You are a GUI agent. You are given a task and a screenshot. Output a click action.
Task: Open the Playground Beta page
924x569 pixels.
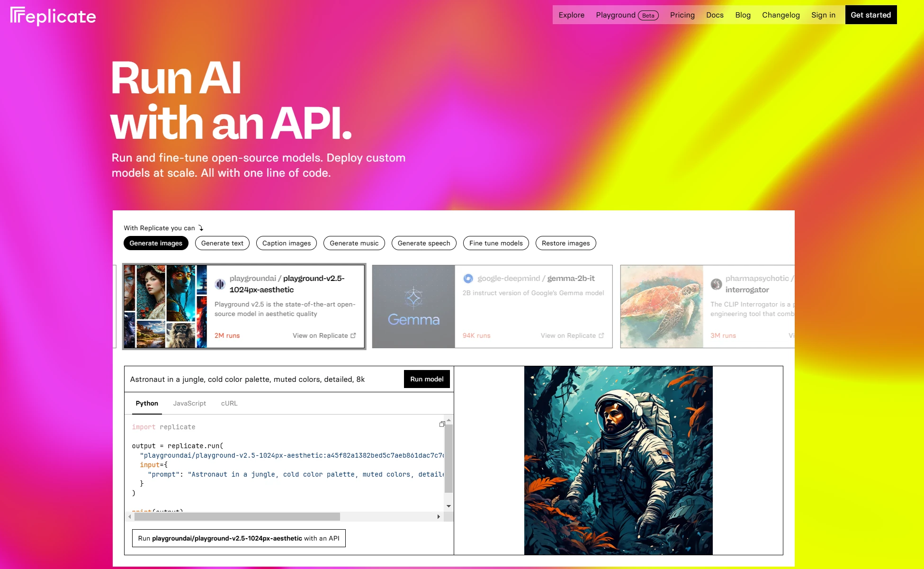[627, 15]
